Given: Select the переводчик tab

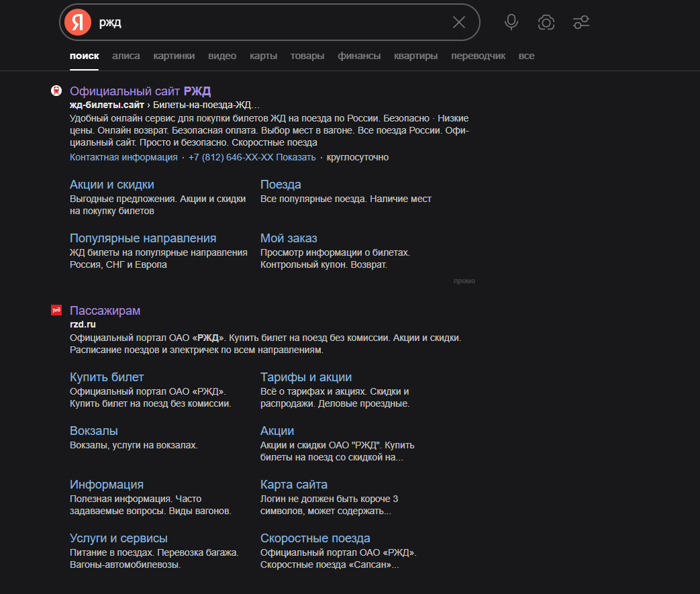Looking at the screenshot, I should [x=478, y=56].
